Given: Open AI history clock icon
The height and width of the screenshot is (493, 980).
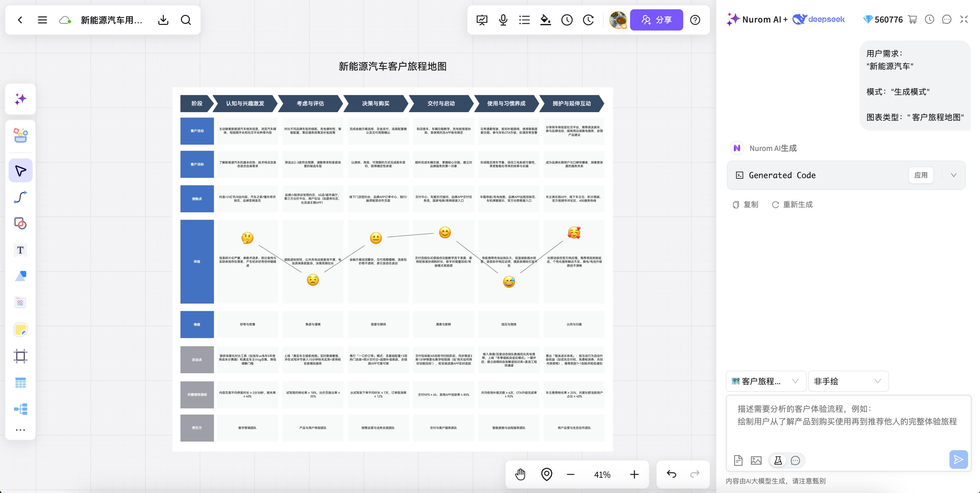Looking at the screenshot, I should (x=930, y=19).
